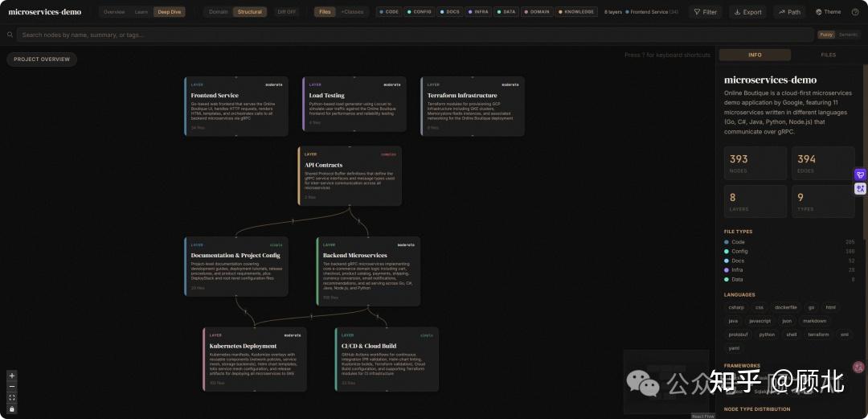Click the csharp language tag
The width and height of the screenshot is (868, 419).
(736, 307)
